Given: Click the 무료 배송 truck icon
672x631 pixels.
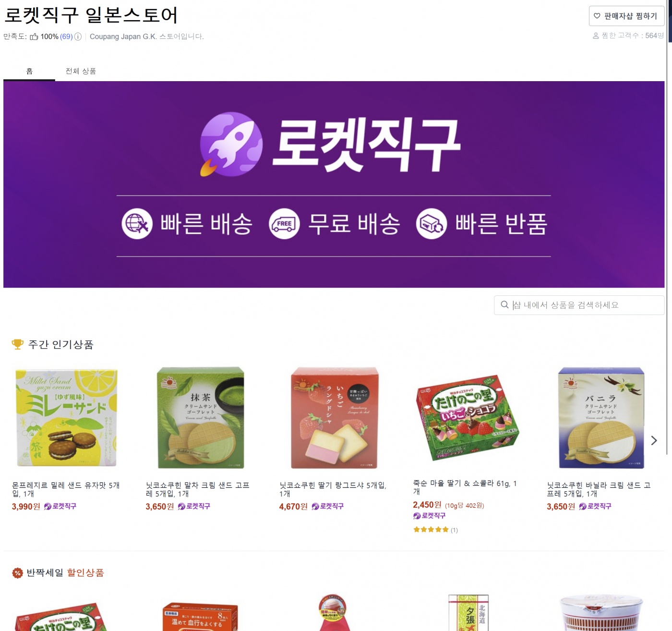Looking at the screenshot, I should [284, 223].
